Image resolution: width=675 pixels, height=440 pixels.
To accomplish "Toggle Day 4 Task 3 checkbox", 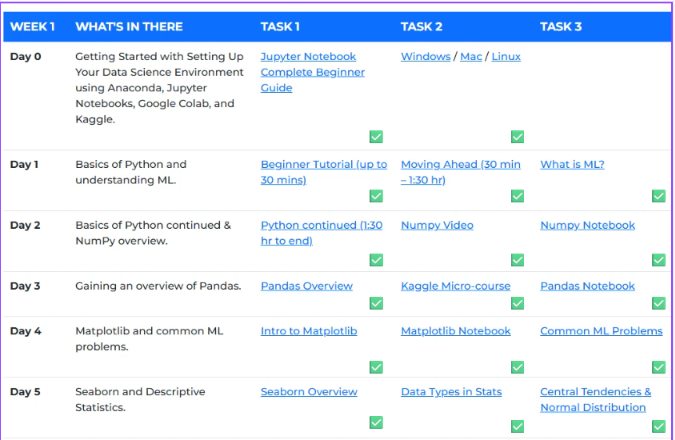I will tap(658, 367).
